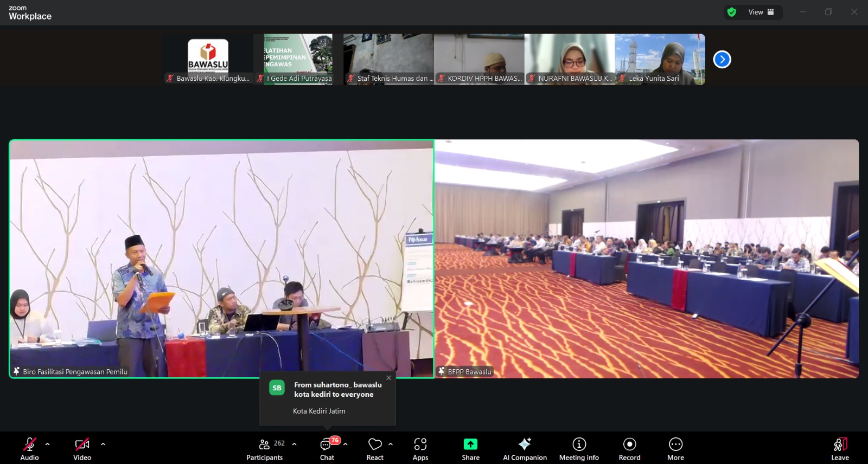The width and height of the screenshot is (868, 464).
Task: Leave the meeting
Action: [x=840, y=449]
